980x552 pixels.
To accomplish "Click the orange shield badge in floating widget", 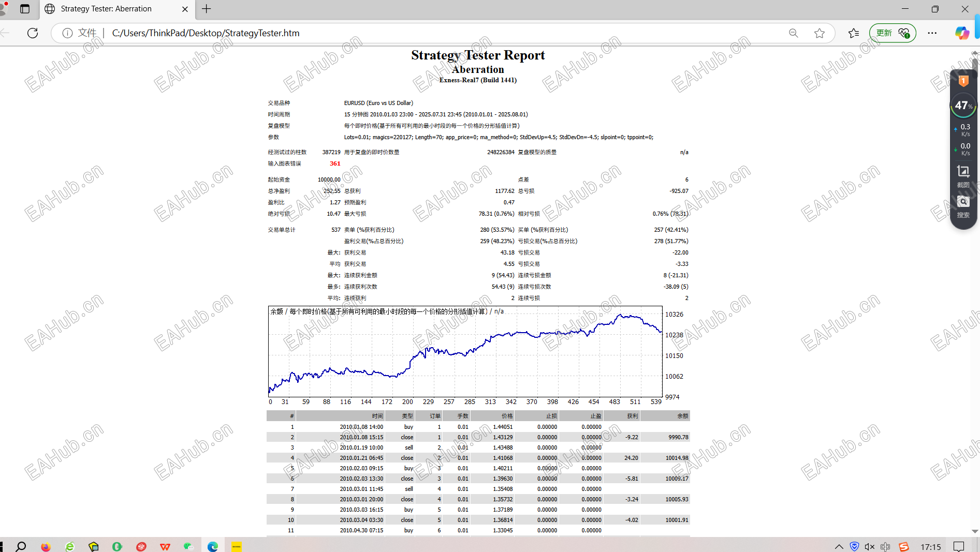I will point(963,81).
